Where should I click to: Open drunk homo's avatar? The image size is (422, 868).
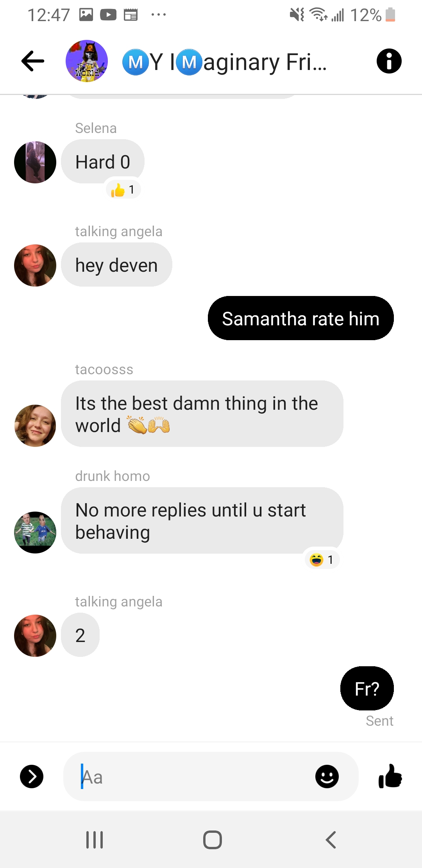(x=35, y=533)
